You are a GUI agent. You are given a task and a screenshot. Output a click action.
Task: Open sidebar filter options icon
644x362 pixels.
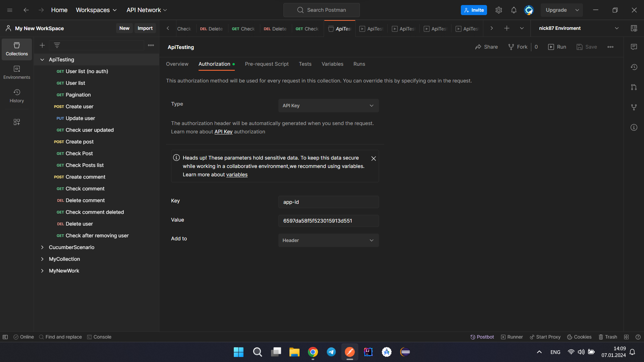(x=57, y=45)
